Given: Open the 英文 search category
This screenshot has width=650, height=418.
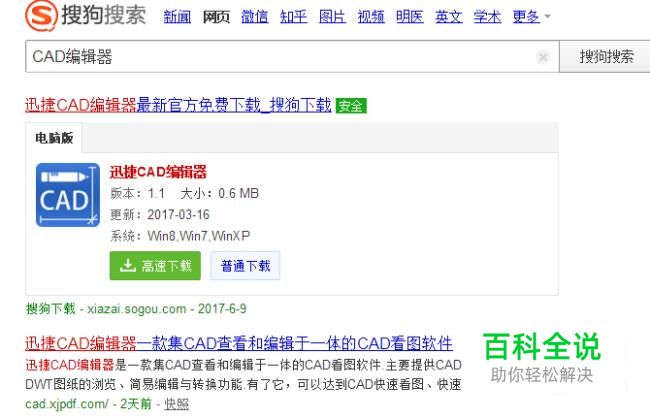Looking at the screenshot, I should [449, 17].
